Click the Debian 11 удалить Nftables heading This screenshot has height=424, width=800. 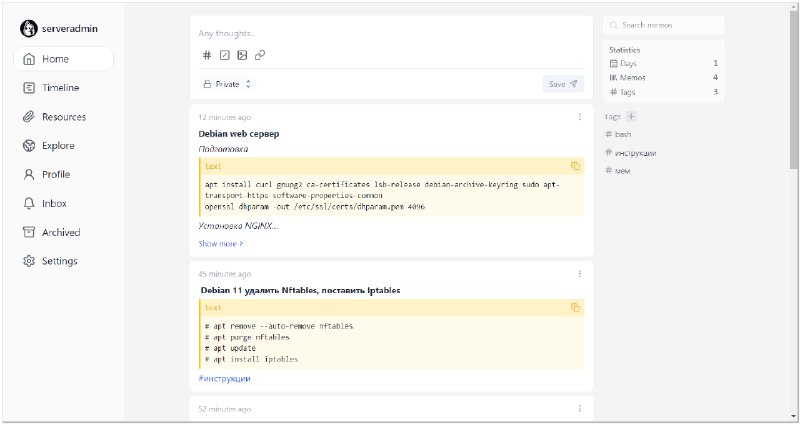coord(301,290)
